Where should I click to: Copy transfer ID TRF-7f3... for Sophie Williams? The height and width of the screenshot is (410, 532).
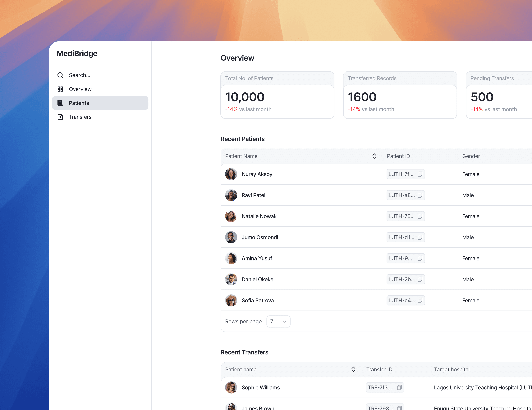[x=399, y=387]
